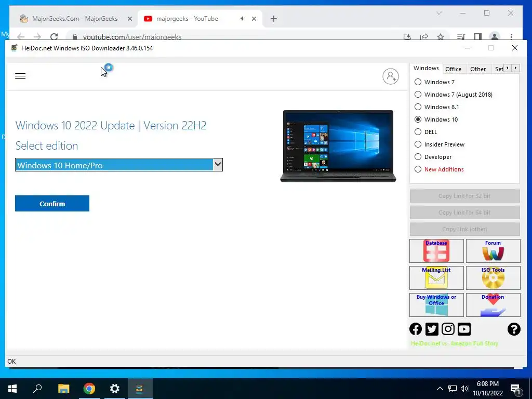Switch to the Office tab

(x=453, y=69)
